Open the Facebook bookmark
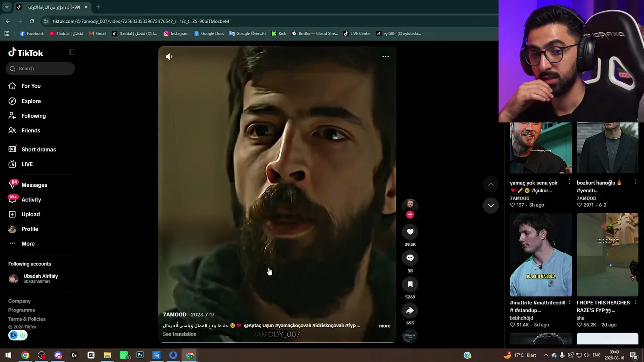Image resolution: width=644 pixels, height=362 pixels. (x=32, y=34)
